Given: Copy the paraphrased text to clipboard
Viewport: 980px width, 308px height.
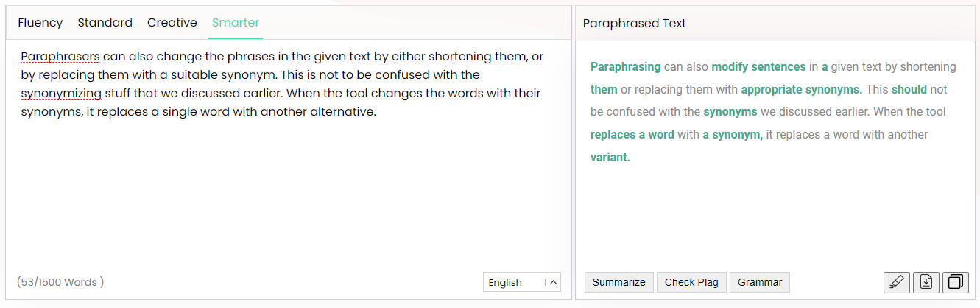Looking at the screenshot, I should point(956,282).
